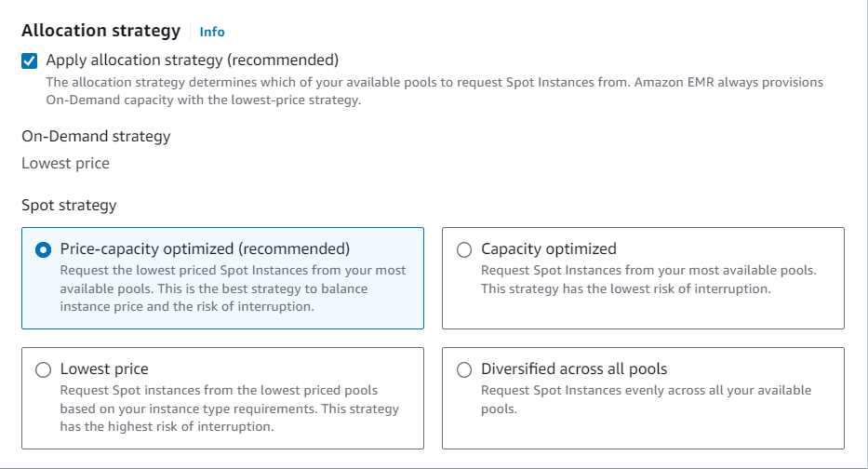Click the Price-capacity optimized card description text

233,288
